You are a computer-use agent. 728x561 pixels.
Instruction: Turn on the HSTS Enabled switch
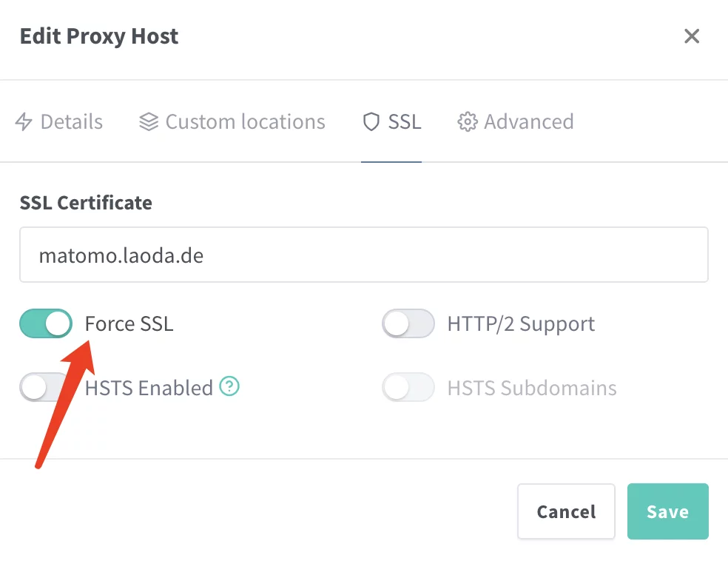pyautogui.click(x=46, y=387)
